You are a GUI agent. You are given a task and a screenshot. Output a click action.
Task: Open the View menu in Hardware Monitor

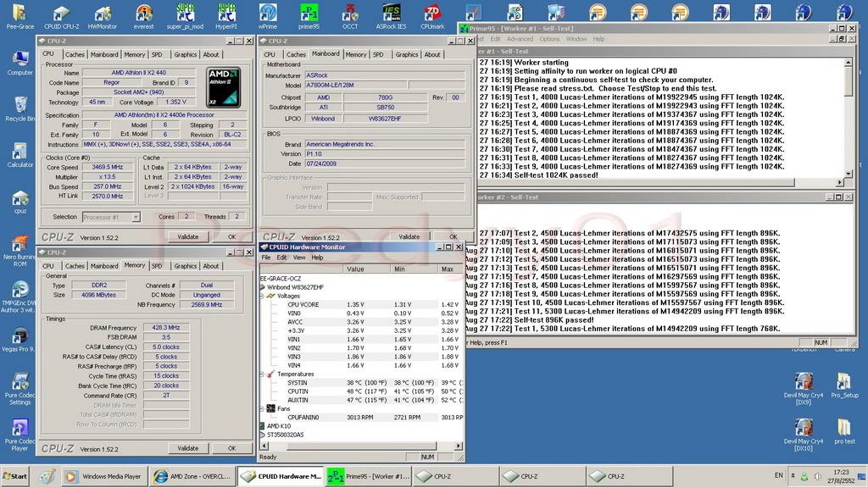click(299, 258)
